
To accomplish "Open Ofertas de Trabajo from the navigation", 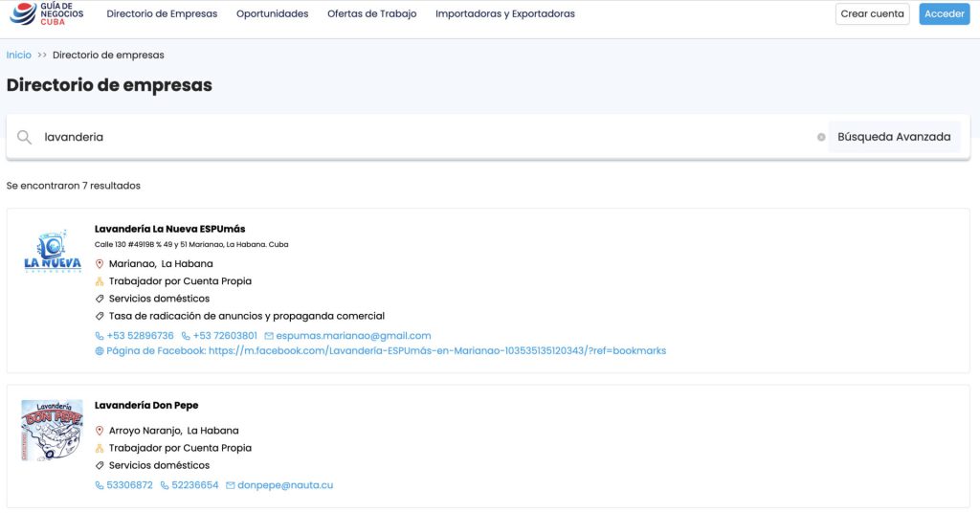I will [x=371, y=14].
